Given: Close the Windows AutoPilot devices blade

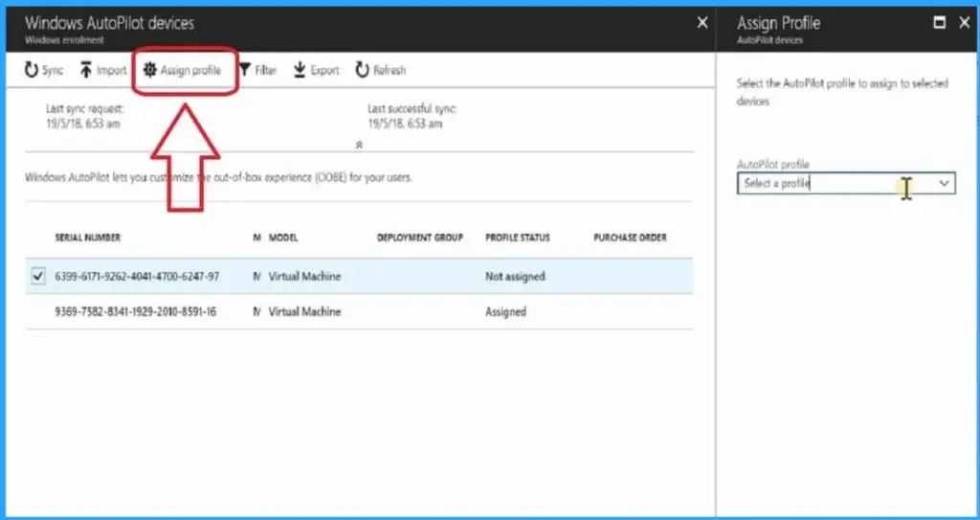Looking at the screenshot, I should coord(702,23).
